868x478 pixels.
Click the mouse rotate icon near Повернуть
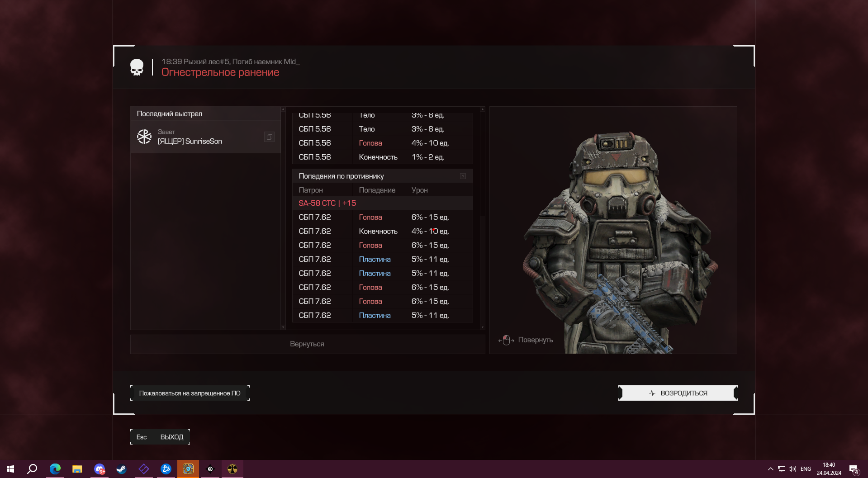tap(506, 340)
